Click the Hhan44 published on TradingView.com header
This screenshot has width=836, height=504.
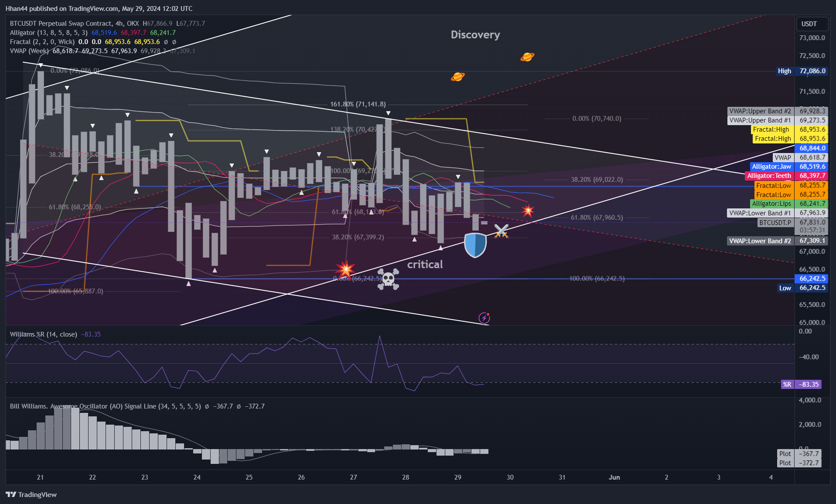[99, 9]
